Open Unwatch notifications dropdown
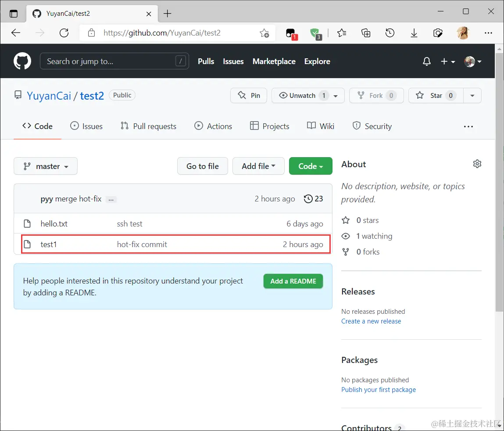 pos(308,96)
